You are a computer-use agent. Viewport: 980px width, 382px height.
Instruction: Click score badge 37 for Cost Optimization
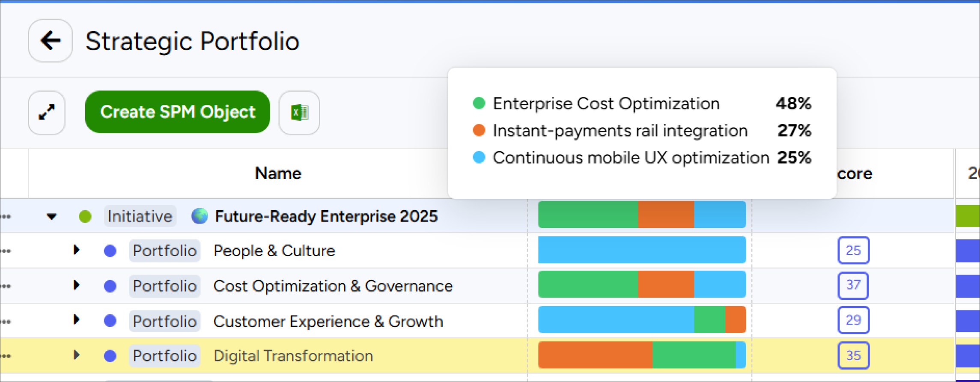click(853, 285)
